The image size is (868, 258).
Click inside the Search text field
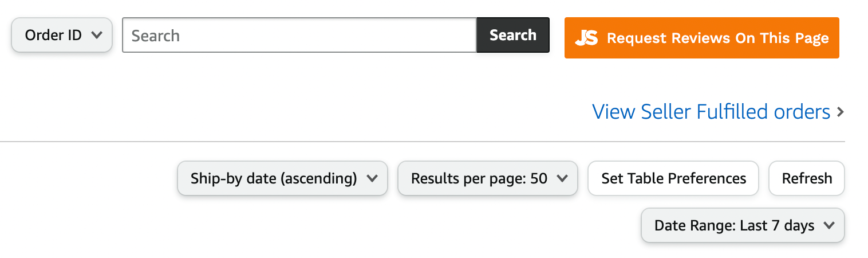coord(299,35)
